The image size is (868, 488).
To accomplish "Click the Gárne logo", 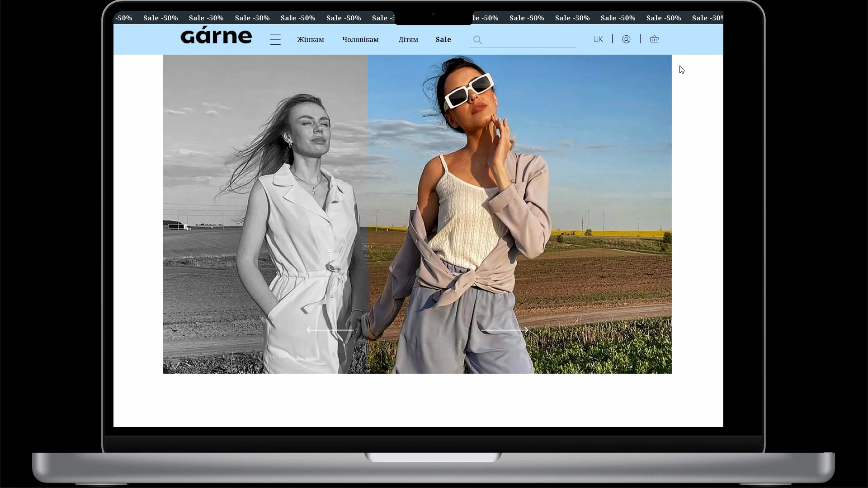I will (x=216, y=35).
